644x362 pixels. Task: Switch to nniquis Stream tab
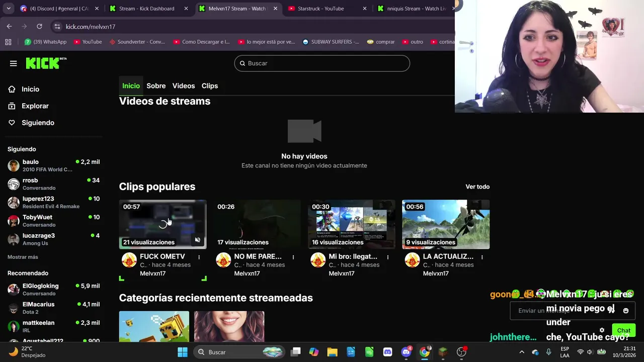(x=415, y=9)
